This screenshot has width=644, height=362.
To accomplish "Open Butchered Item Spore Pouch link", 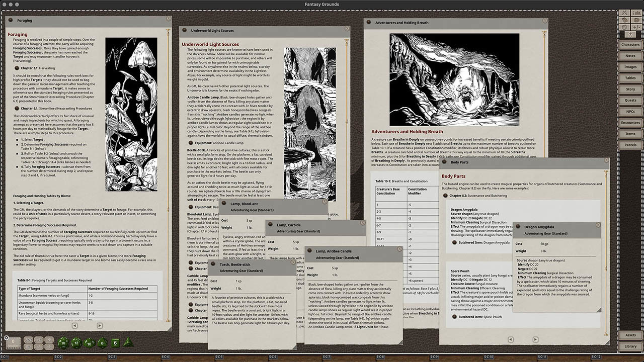I will coord(455,317).
